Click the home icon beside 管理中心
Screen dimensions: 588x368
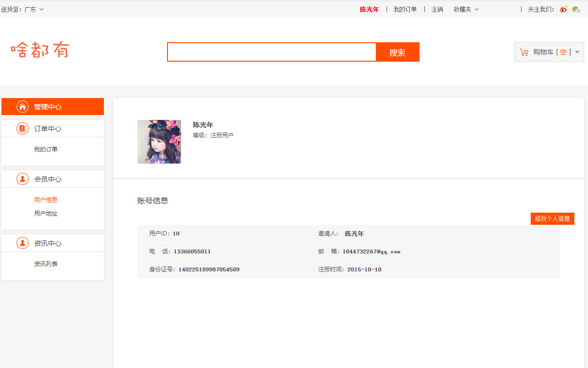point(22,107)
